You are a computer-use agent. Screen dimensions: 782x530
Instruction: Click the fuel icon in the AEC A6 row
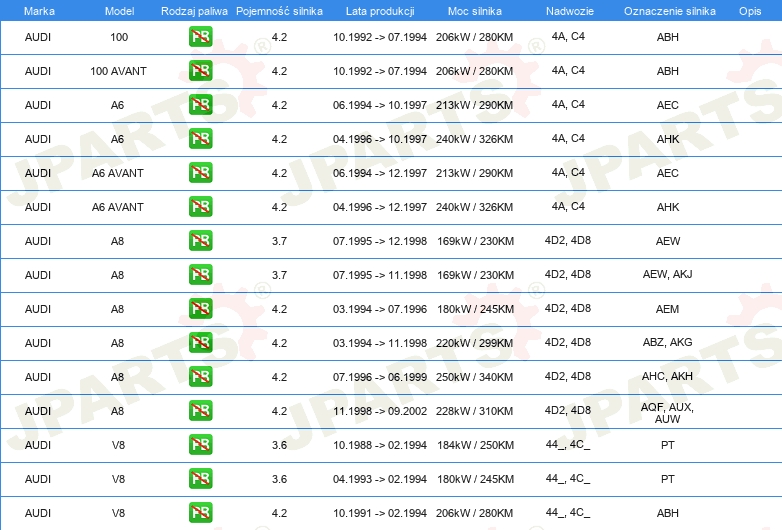(200, 105)
